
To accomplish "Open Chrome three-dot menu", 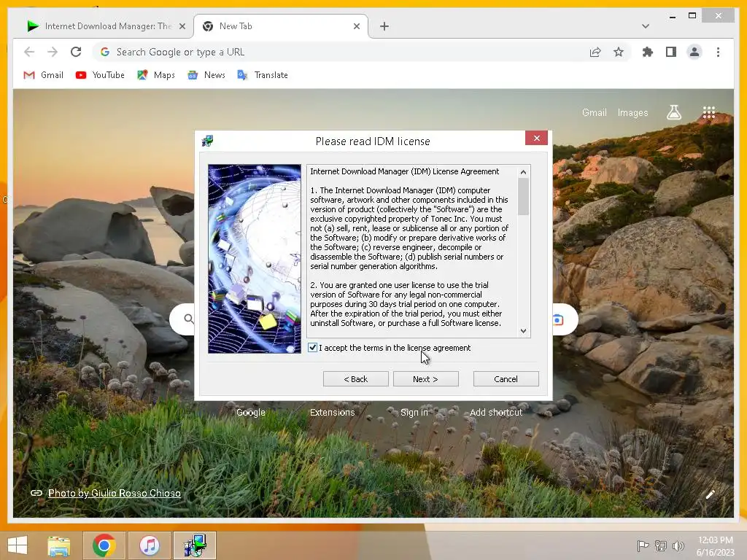I will (718, 52).
